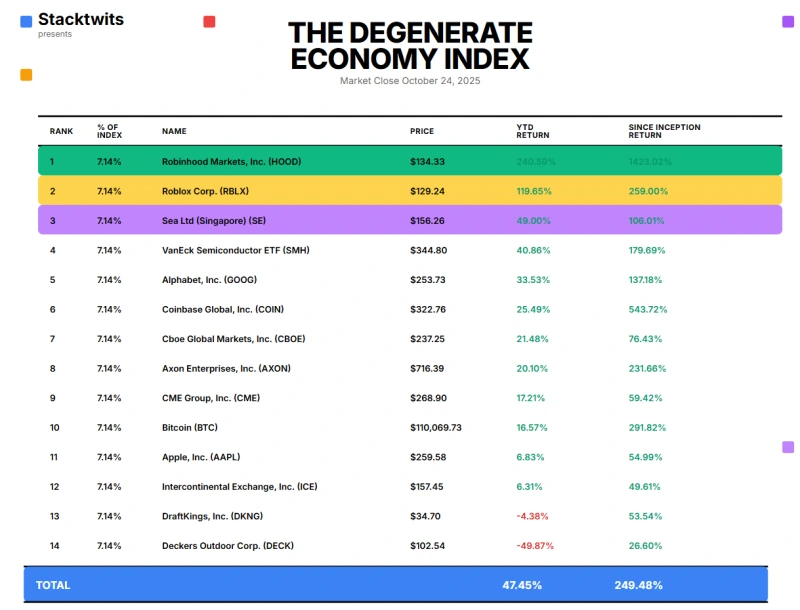Image resolution: width=800 pixels, height=610 pixels.
Task: Click CME Group price $268.90
Action: pos(428,398)
